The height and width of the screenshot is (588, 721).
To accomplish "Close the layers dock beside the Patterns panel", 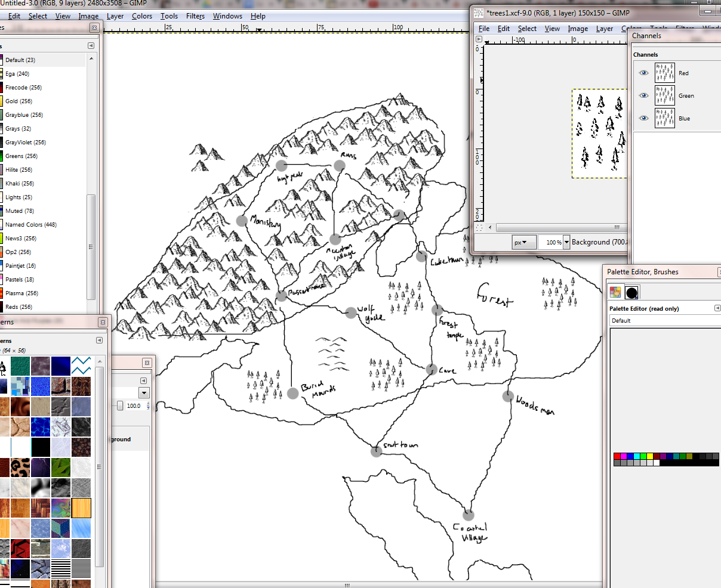I will pyautogui.click(x=147, y=363).
